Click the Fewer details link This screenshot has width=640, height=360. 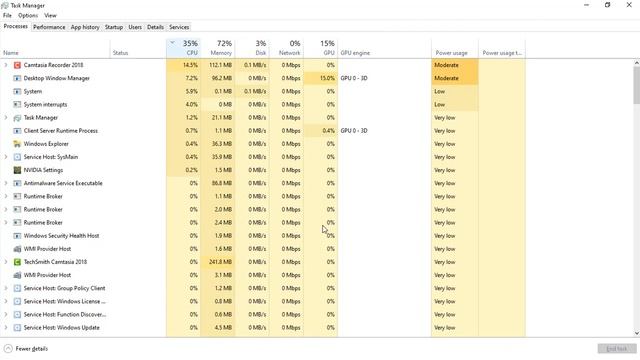31,349
